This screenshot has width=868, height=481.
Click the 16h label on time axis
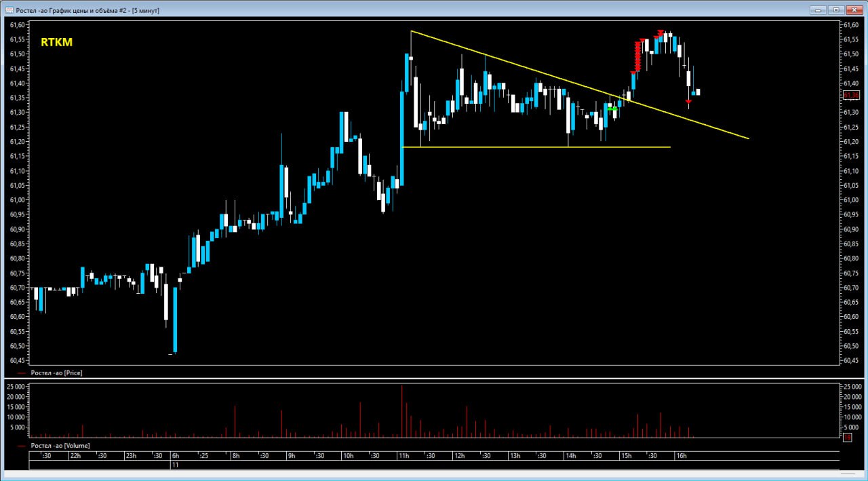point(682,455)
